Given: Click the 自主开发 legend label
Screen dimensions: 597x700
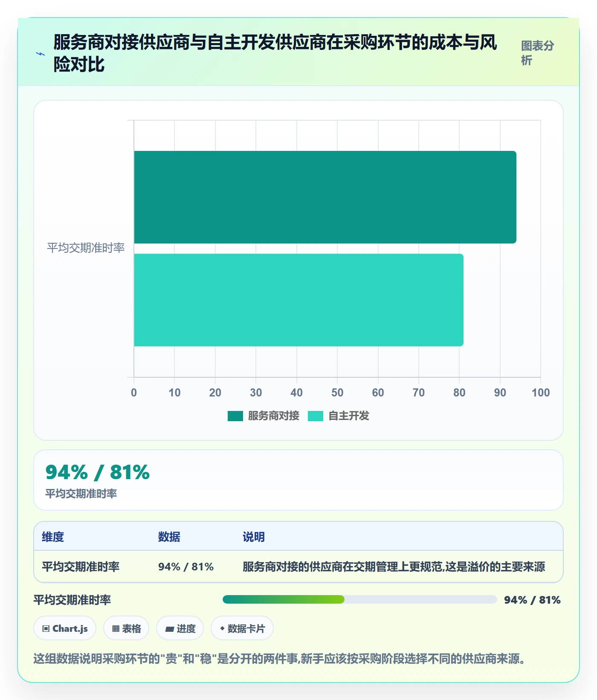Looking at the screenshot, I should 348,416.
